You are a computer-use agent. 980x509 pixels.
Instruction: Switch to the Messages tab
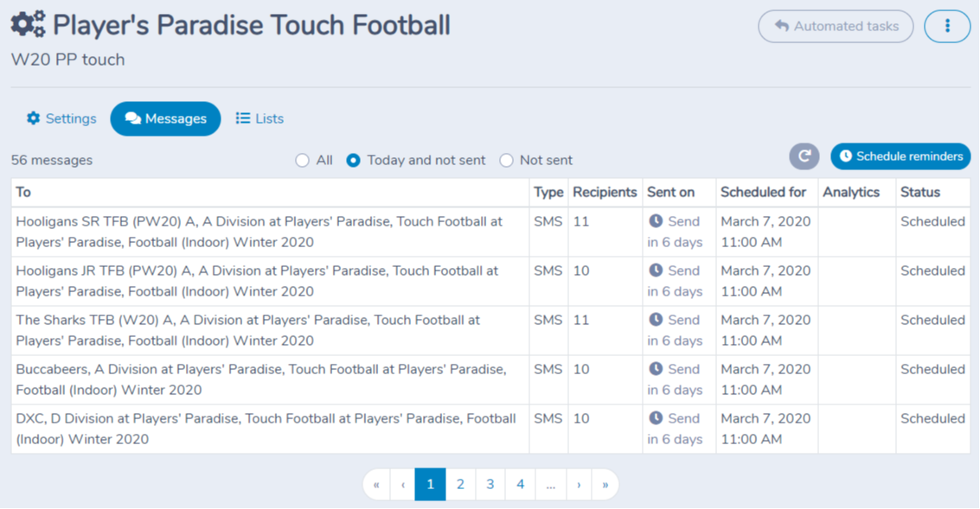[165, 118]
